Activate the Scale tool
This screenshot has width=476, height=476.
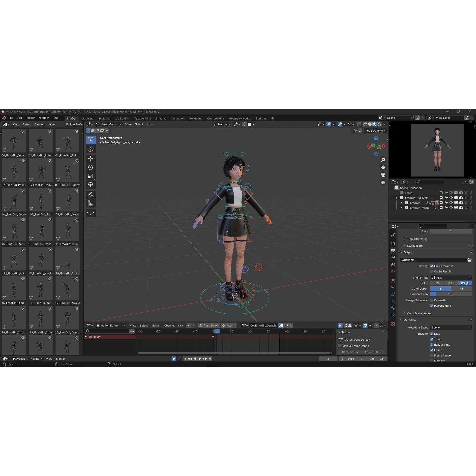[x=90, y=176]
